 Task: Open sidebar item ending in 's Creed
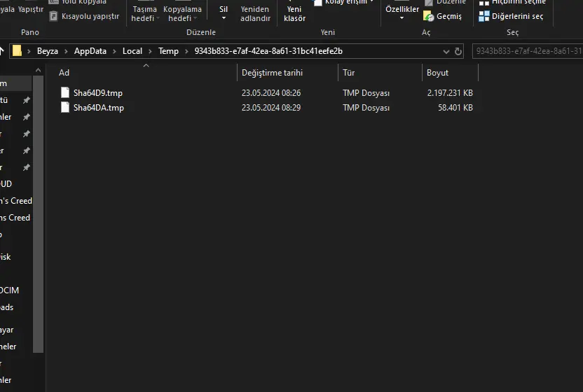16,201
